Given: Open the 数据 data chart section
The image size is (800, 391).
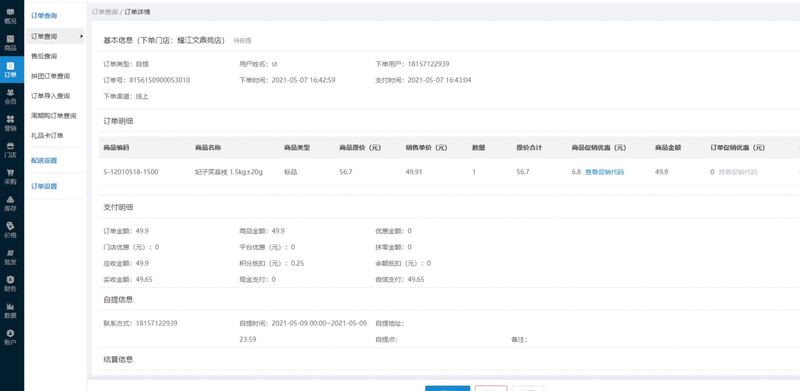Looking at the screenshot, I should pyautogui.click(x=11, y=310).
